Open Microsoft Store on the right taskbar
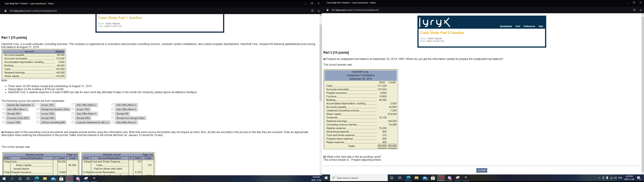 click(x=433, y=178)
